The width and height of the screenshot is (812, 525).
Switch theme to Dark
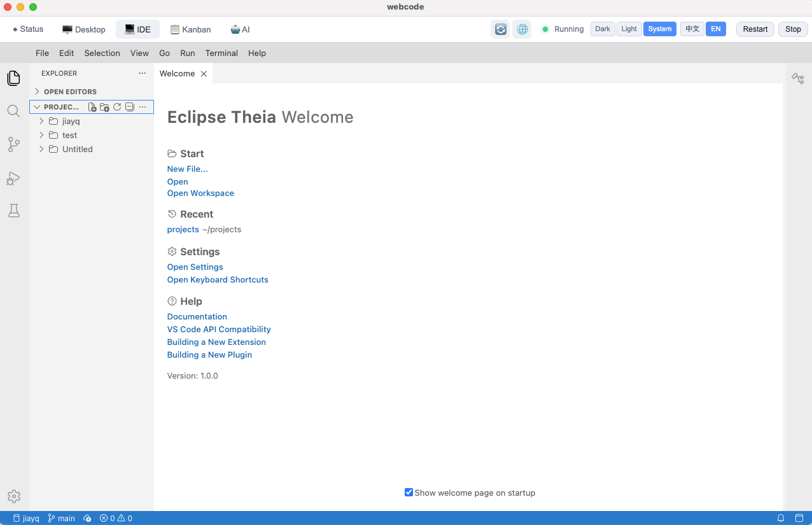[x=602, y=29]
